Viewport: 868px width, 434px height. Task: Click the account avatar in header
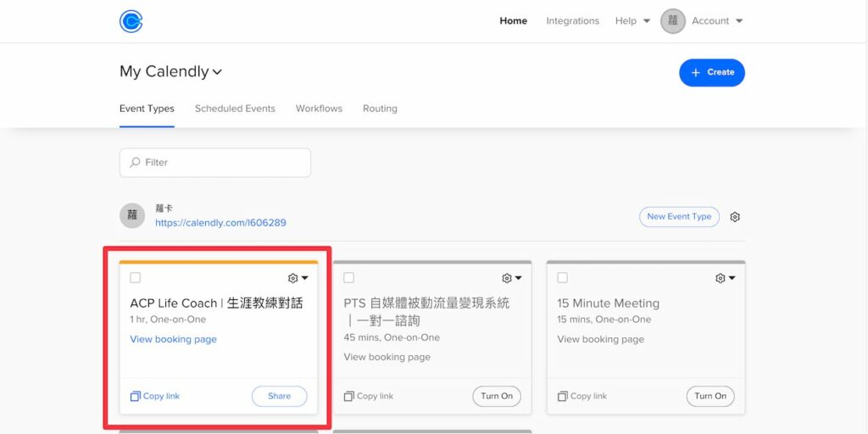click(672, 21)
